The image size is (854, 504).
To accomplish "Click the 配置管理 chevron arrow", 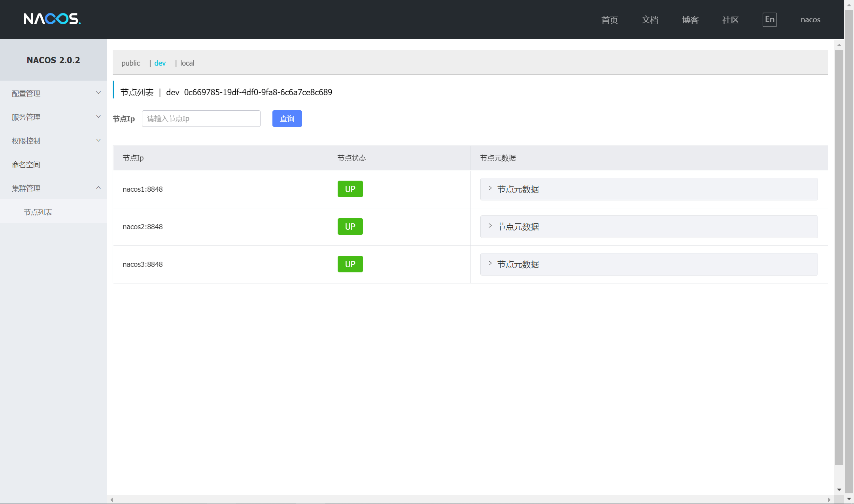I will 98,93.
